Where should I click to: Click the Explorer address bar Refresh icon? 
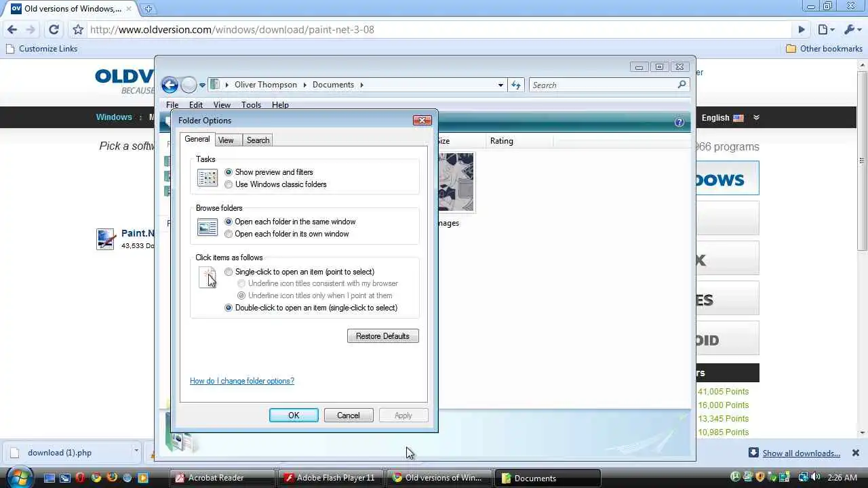[x=516, y=85]
